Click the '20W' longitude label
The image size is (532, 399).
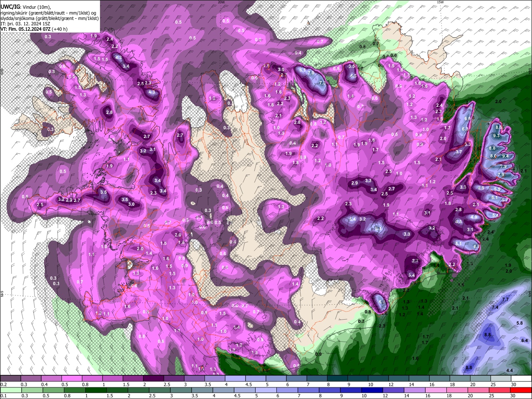(x=221, y=2)
